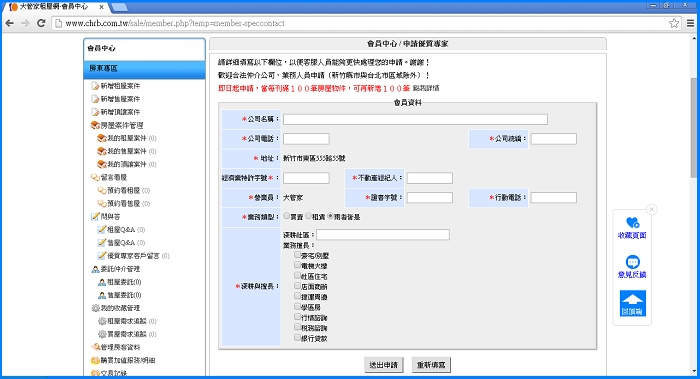Click the 深耕社區 input field
The image size is (700, 379).
pyautogui.click(x=383, y=235)
